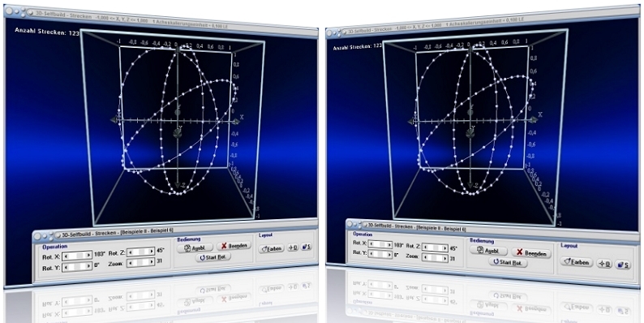
Task: Click the Rot. Y slider track, right panel
Action: pyautogui.click(x=380, y=255)
